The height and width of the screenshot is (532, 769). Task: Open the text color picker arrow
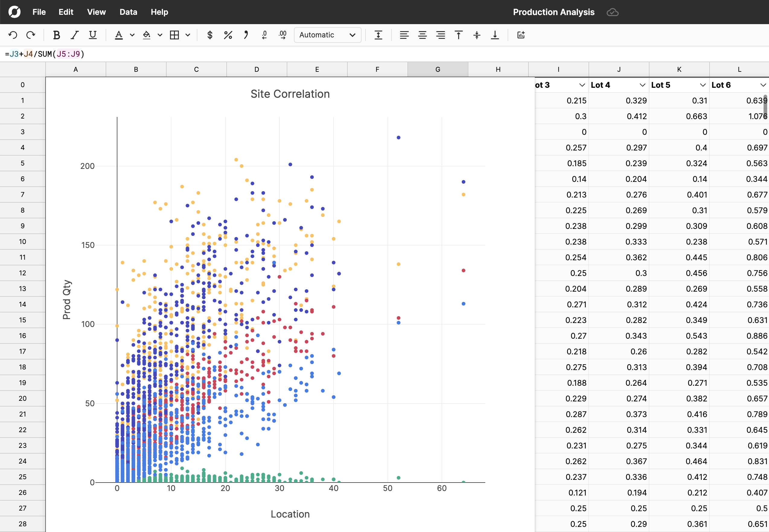click(x=132, y=35)
